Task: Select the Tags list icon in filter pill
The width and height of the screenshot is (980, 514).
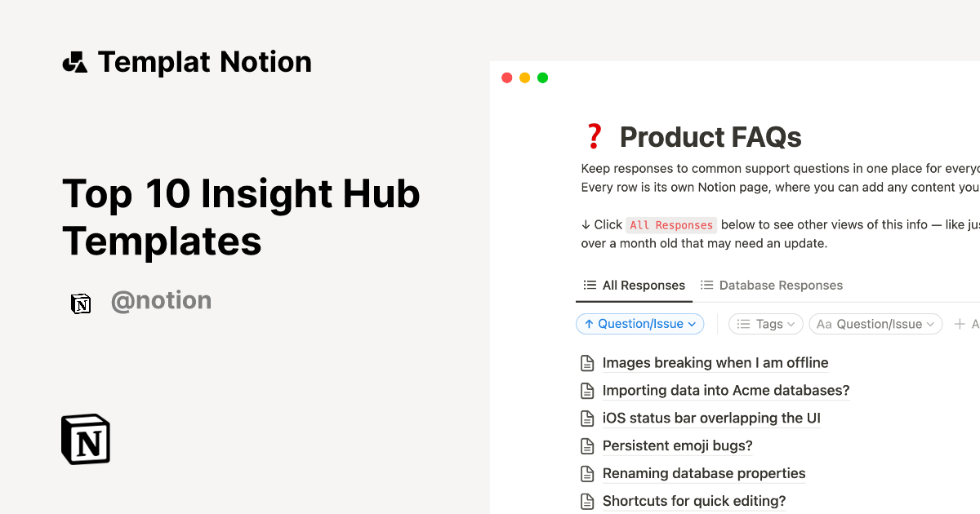Action: pos(744,324)
